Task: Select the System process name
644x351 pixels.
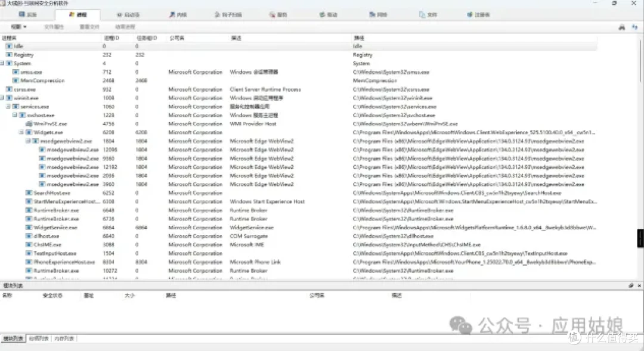Action: pyautogui.click(x=23, y=63)
